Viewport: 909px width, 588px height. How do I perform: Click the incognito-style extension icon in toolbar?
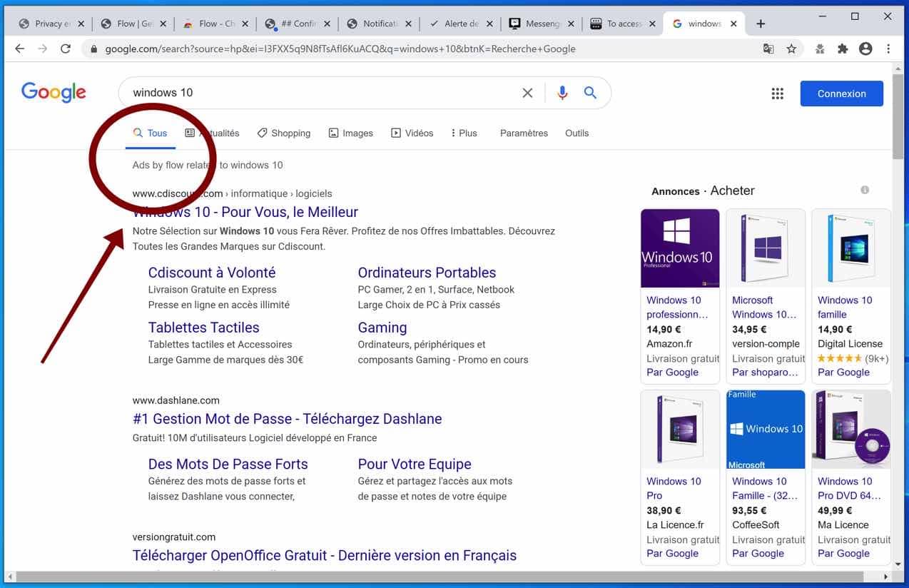821,49
